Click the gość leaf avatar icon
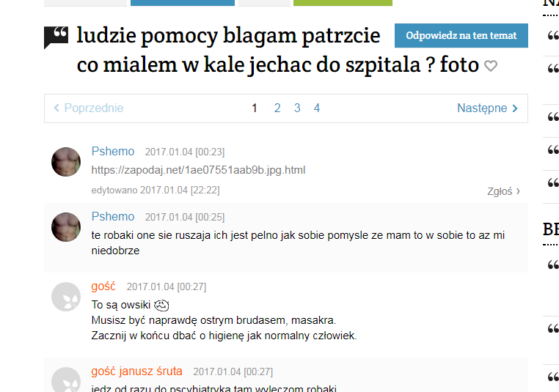Viewport: 559px width, 392px height. pos(66,297)
